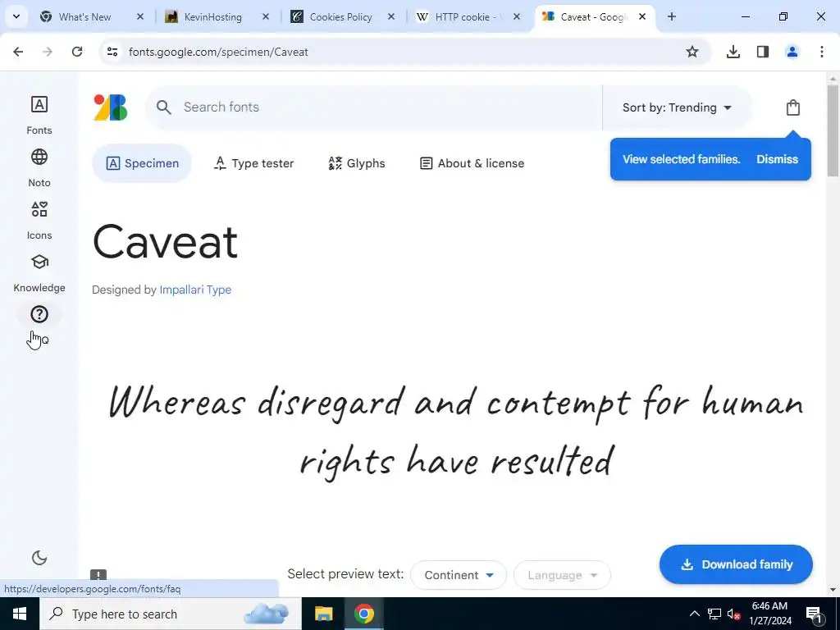Viewport: 840px width, 630px height.
Task: Click the Google Fonts logo
Action: (111, 107)
